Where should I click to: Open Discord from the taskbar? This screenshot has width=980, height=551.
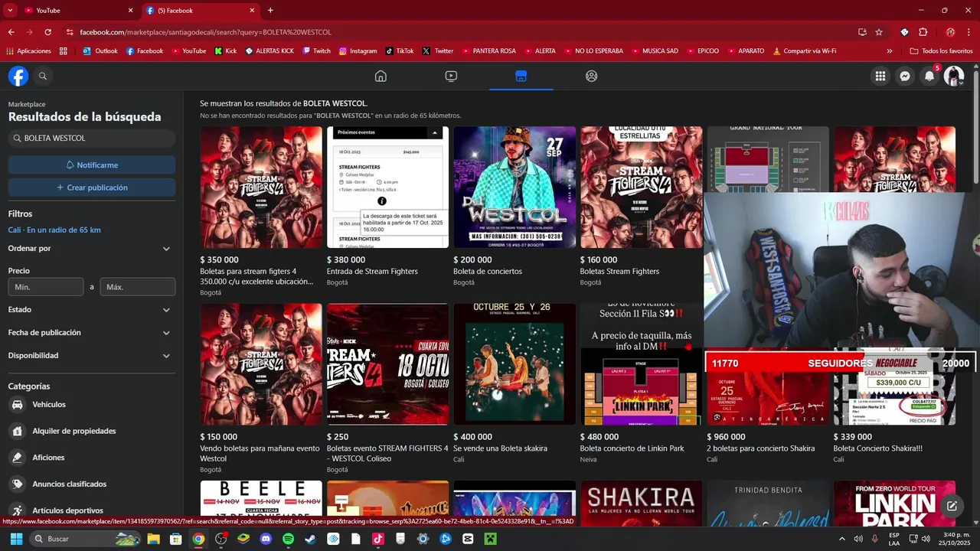(x=266, y=539)
